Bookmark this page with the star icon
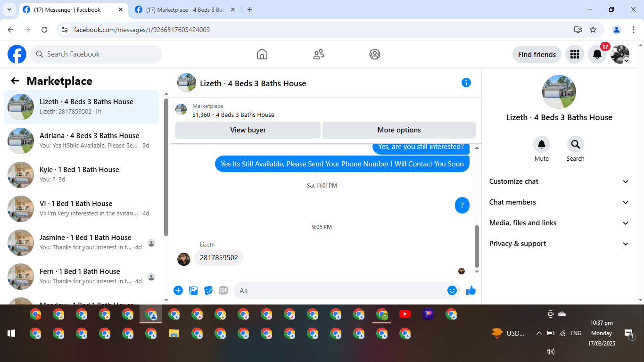The width and height of the screenshot is (644, 362). point(593,30)
